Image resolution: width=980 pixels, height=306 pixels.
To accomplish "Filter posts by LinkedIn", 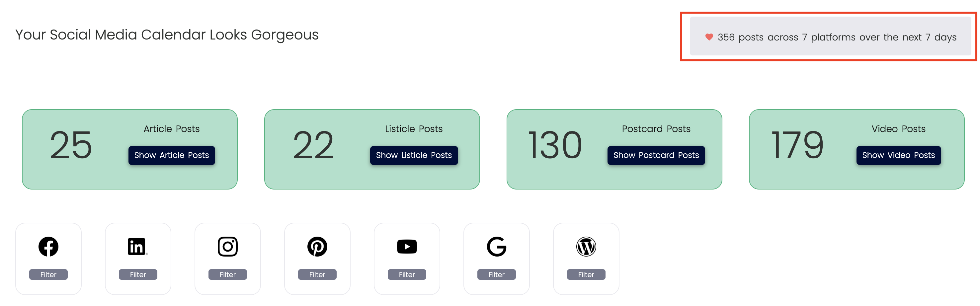I will (x=138, y=274).
